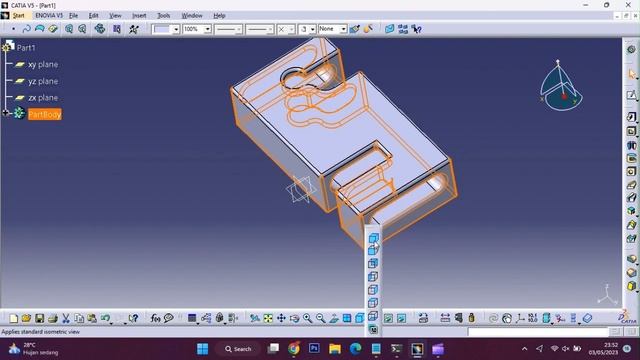Open the Window menu
640x360 pixels.
pos(192,16)
